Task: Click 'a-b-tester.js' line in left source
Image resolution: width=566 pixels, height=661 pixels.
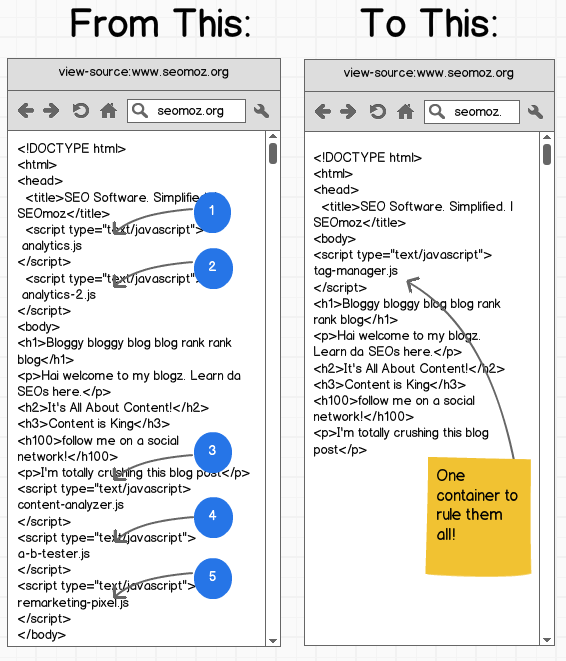Action: pos(54,554)
